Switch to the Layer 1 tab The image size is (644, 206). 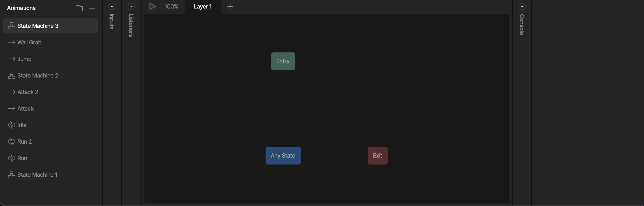(x=203, y=6)
